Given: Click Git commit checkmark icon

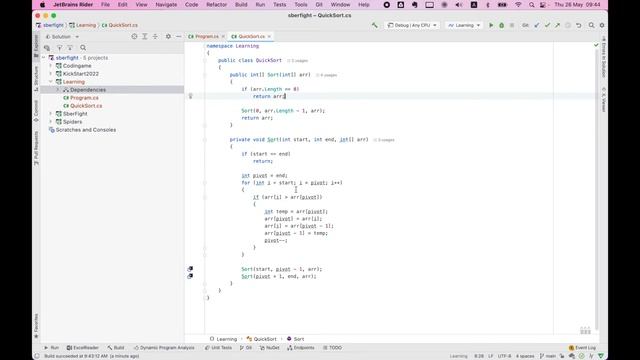Looking at the screenshot, I should [547, 25].
